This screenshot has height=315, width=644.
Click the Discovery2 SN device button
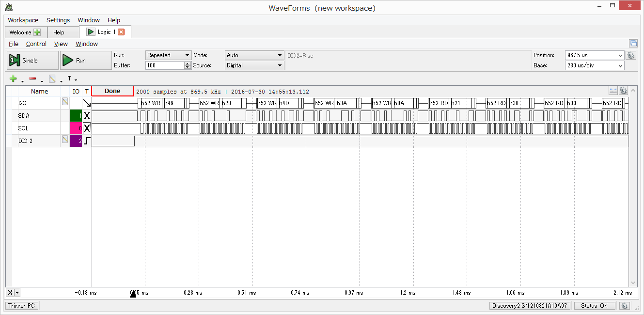click(530, 306)
